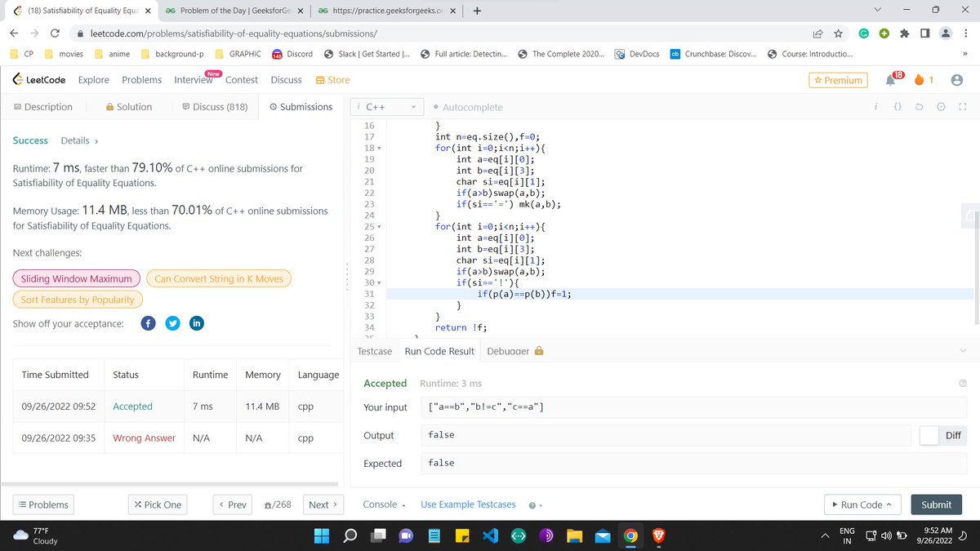Expand the Console panel
The height and width of the screenshot is (551, 980).
click(x=384, y=504)
